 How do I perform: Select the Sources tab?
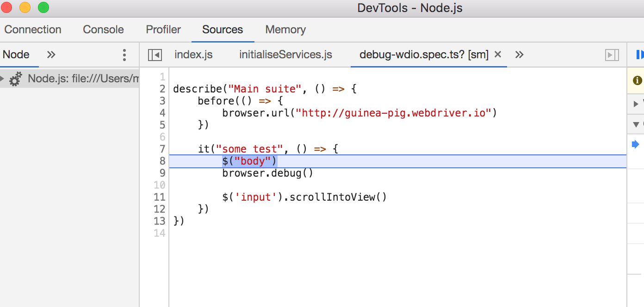click(223, 30)
